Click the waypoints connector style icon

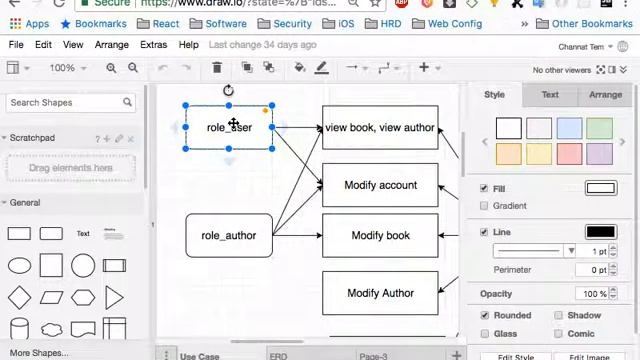pyautogui.click(x=384, y=68)
